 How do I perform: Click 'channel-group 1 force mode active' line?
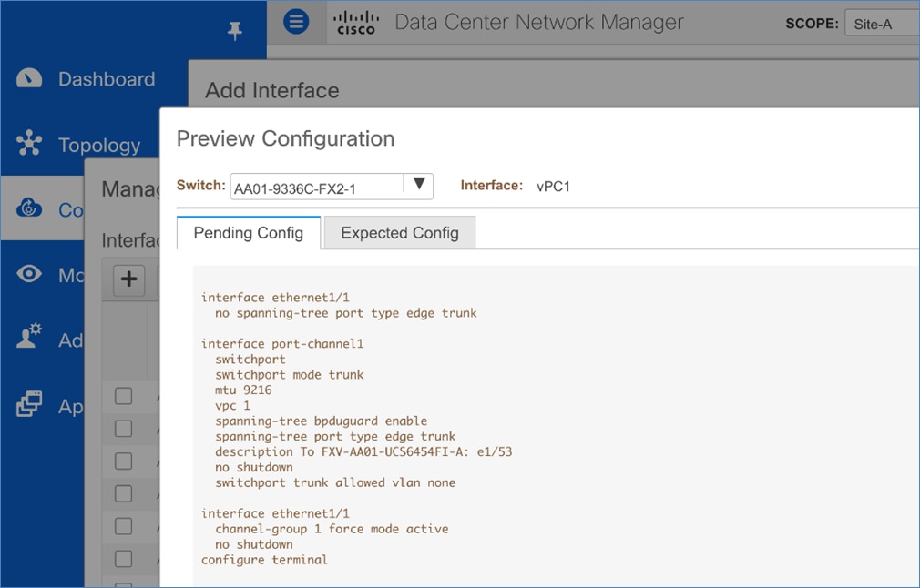(x=332, y=529)
